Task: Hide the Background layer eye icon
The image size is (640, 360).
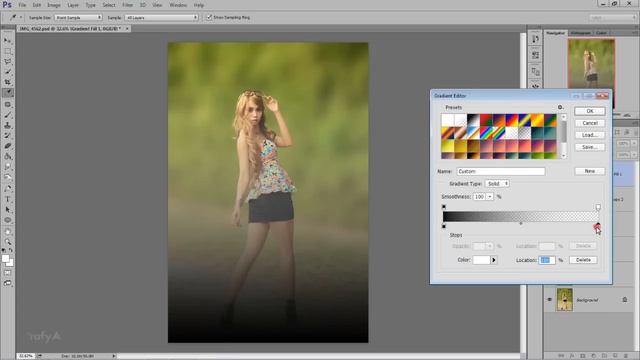Action: click(549, 300)
